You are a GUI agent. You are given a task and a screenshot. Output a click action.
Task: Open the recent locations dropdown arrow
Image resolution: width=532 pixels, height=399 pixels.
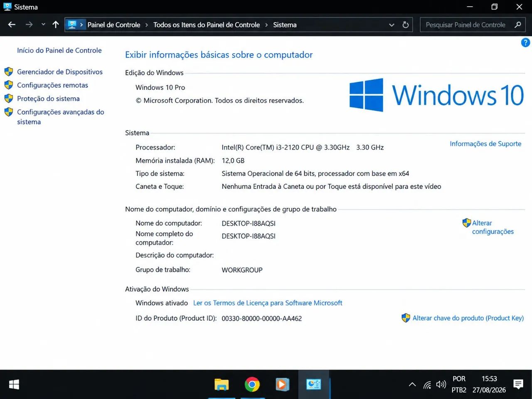click(x=43, y=25)
